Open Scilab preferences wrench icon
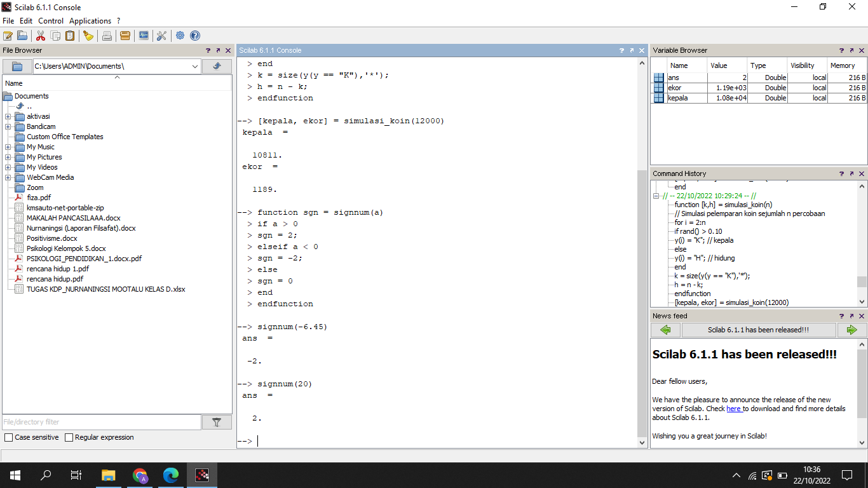The height and width of the screenshot is (488, 868). 161,36
